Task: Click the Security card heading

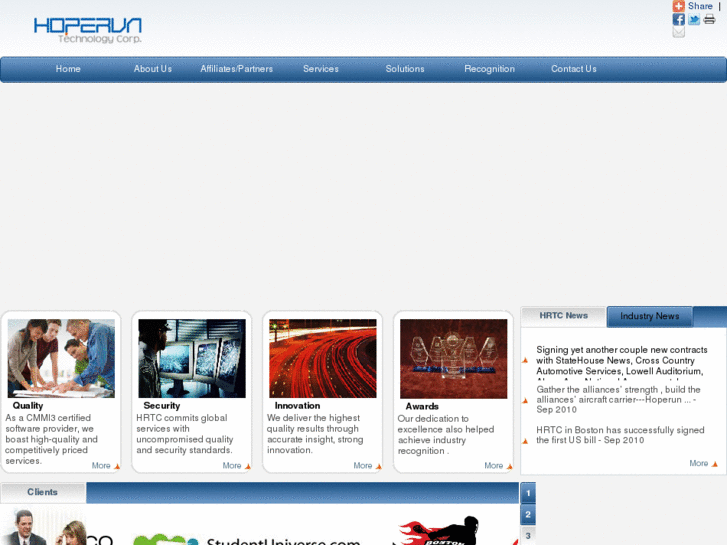Action: pyautogui.click(x=161, y=406)
